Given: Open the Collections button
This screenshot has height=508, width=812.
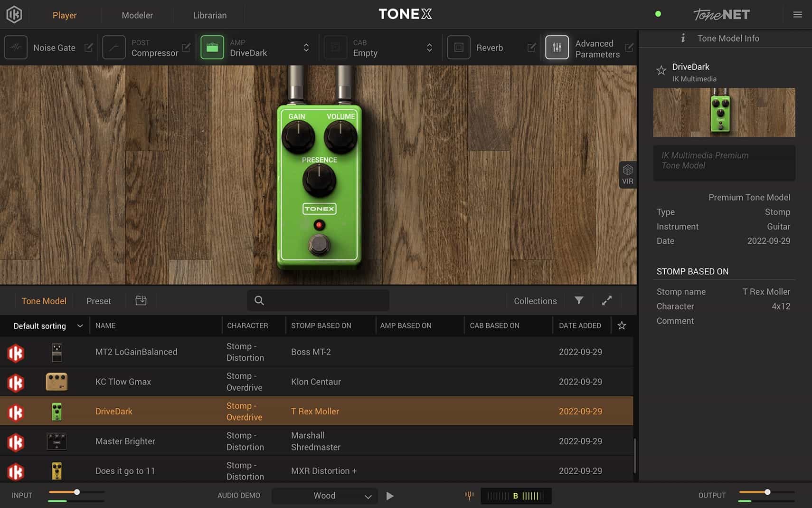Looking at the screenshot, I should 535,301.
